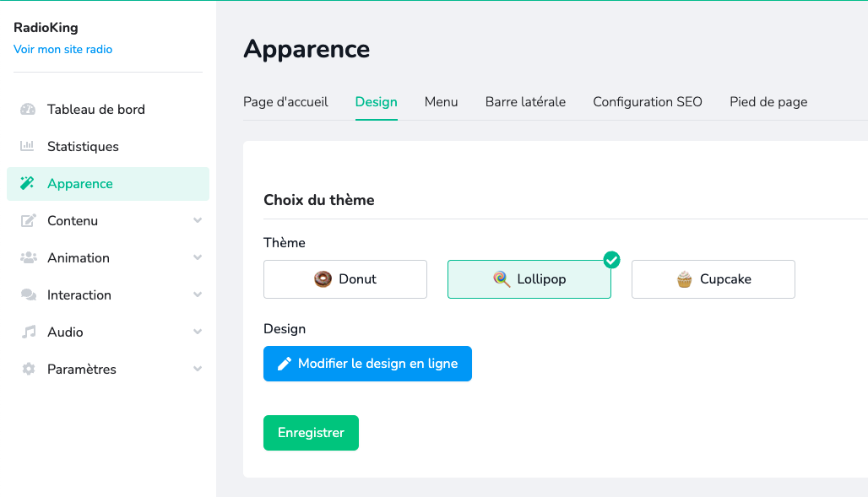Open the Voir mon site radio link
868x497 pixels.
(63, 50)
